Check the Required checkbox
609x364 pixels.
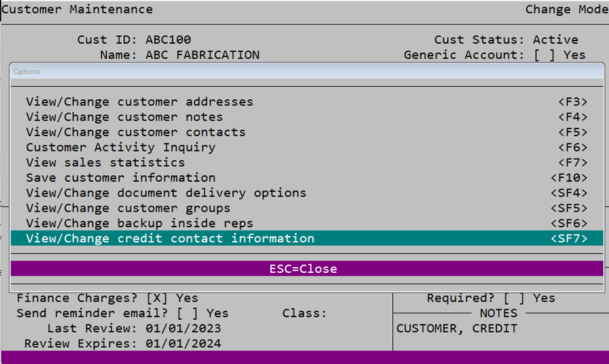(515, 298)
